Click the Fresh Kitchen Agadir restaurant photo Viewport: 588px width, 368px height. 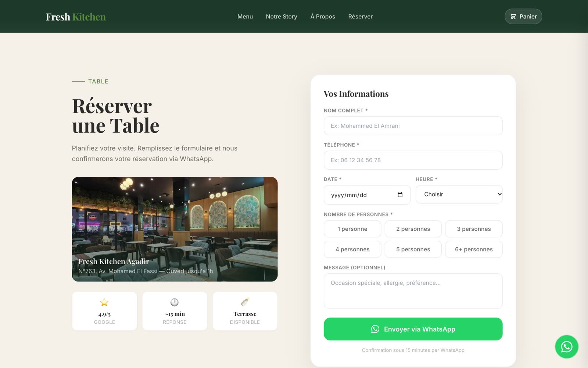[x=175, y=229]
